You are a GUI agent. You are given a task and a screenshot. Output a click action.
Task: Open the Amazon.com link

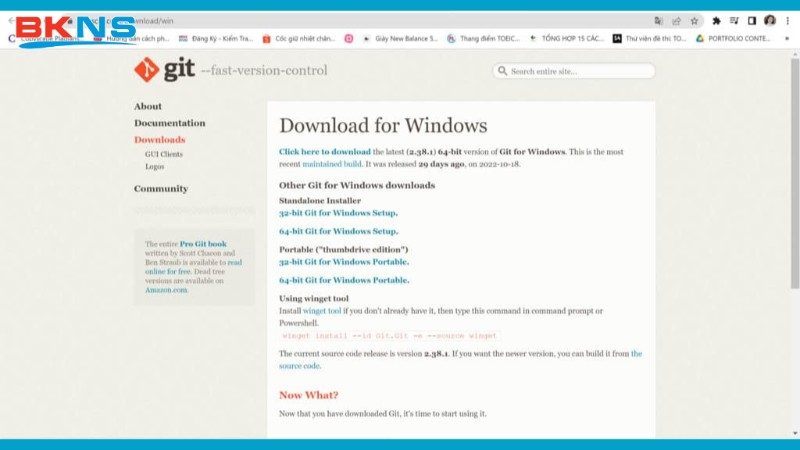click(166, 290)
